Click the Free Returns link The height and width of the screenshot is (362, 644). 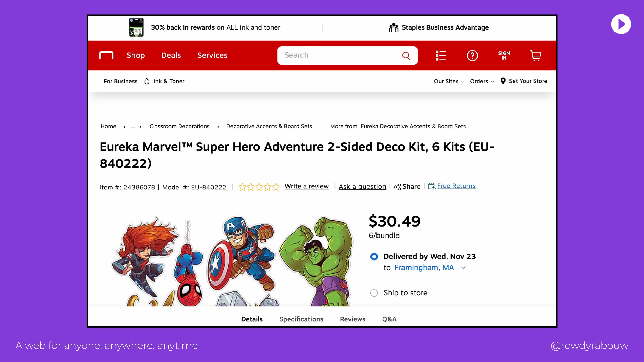coord(456,186)
